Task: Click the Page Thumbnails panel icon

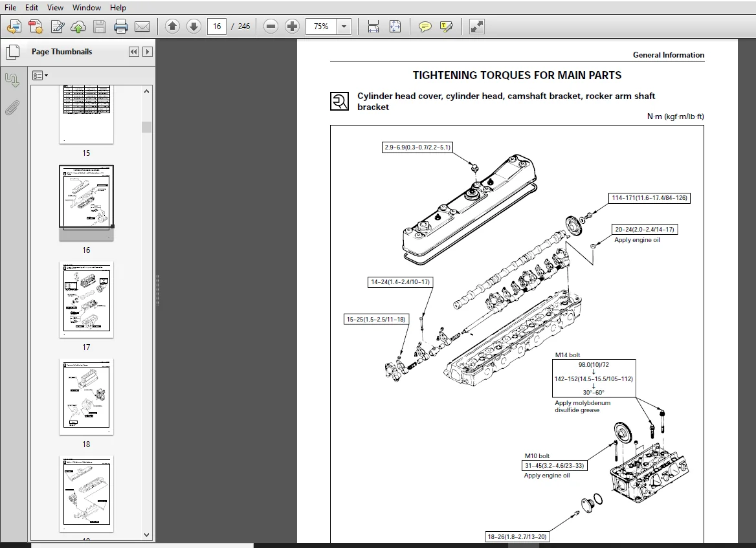Action: click(x=12, y=52)
